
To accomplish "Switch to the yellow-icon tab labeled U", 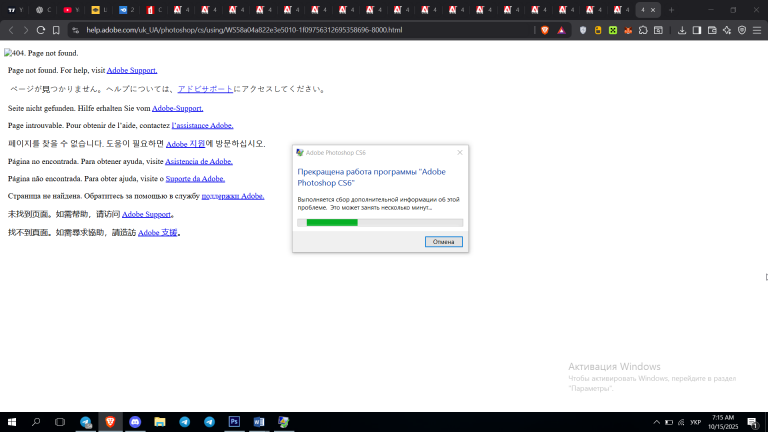I will point(99,10).
